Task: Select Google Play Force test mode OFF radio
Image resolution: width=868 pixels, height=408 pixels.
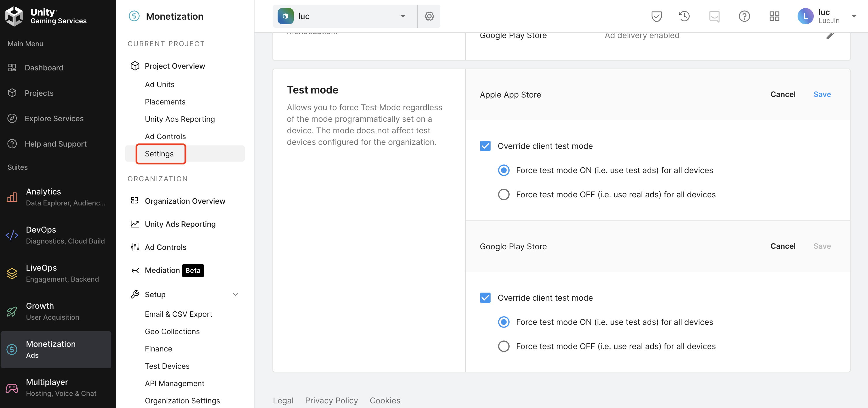Action: click(504, 346)
